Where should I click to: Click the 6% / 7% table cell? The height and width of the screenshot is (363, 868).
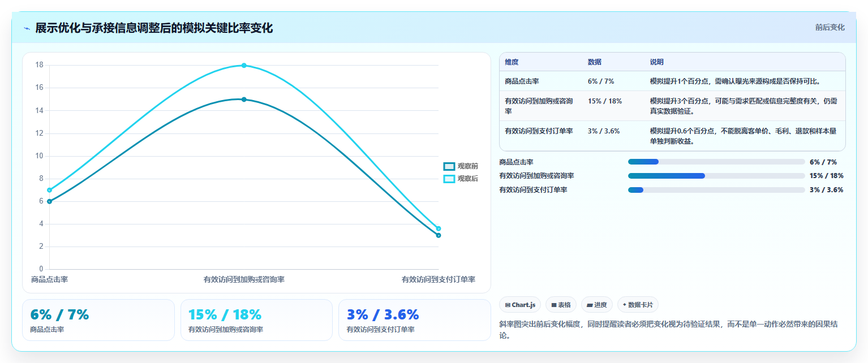pyautogui.click(x=601, y=81)
